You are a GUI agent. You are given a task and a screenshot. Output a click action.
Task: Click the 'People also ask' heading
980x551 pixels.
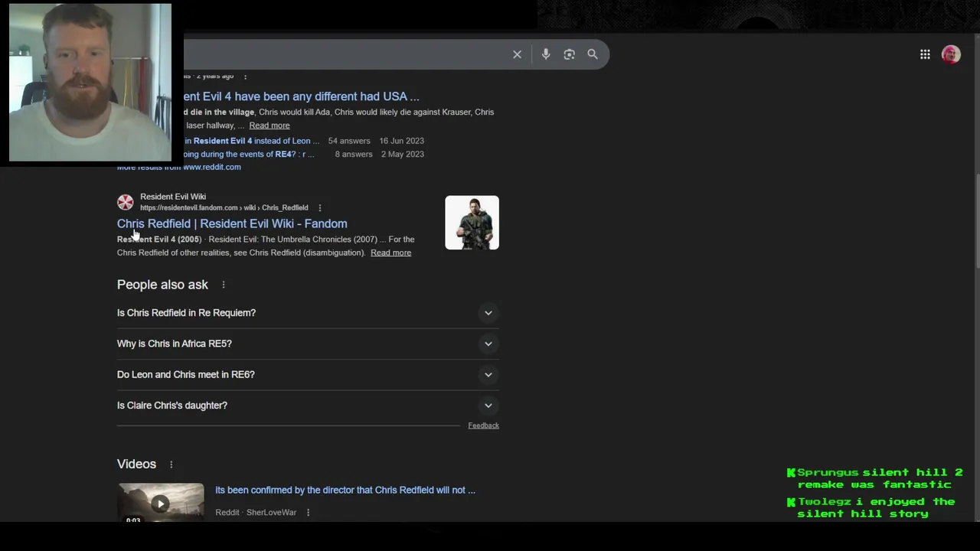(162, 285)
